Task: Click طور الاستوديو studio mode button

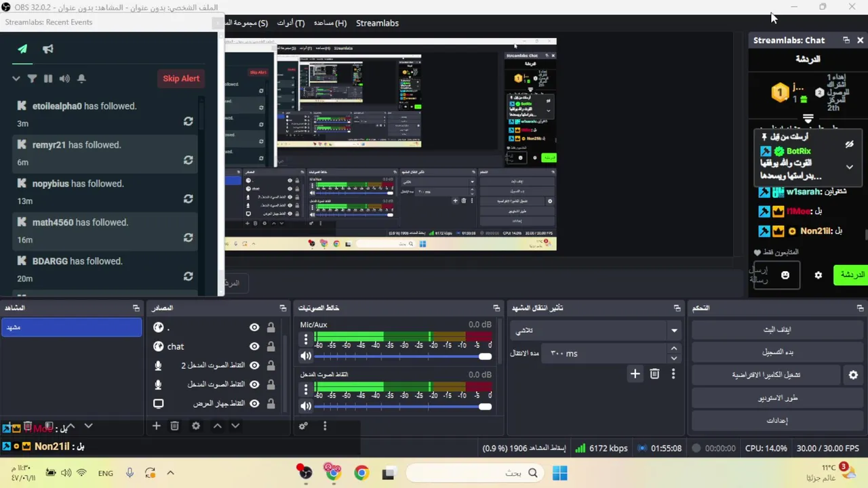Action: [x=777, y=398]
